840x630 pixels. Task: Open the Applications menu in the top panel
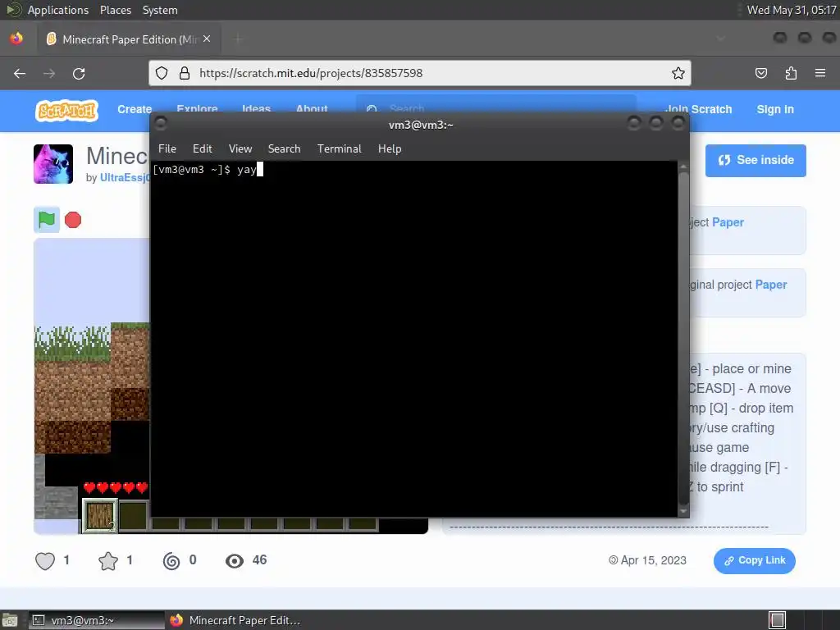point(58,10)
